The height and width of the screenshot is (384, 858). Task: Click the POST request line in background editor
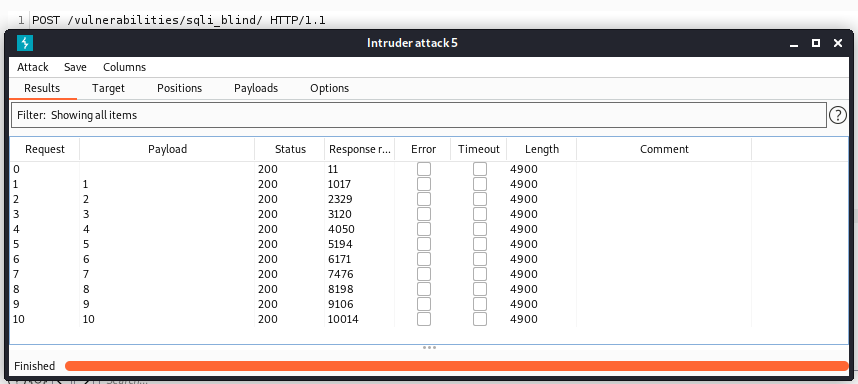(x=179, y=20)
